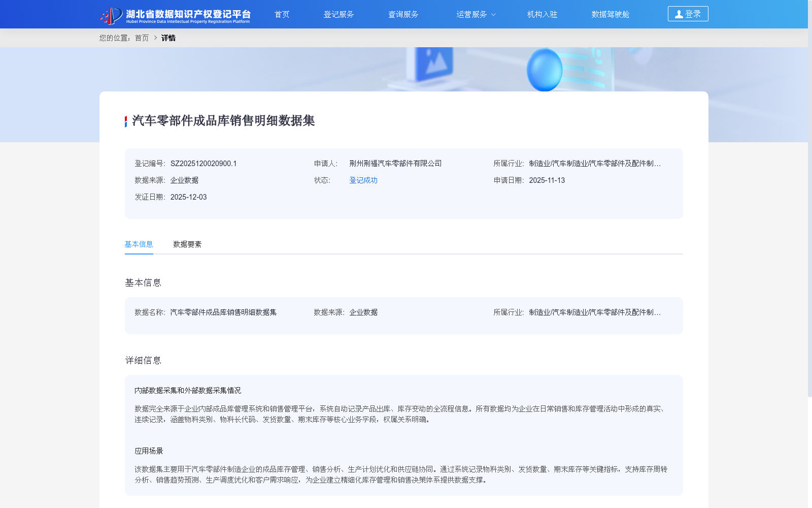Select applicant 荆州荆福汽车零部件有限公司
Screen dimensions: 812x508
point(395,164)
